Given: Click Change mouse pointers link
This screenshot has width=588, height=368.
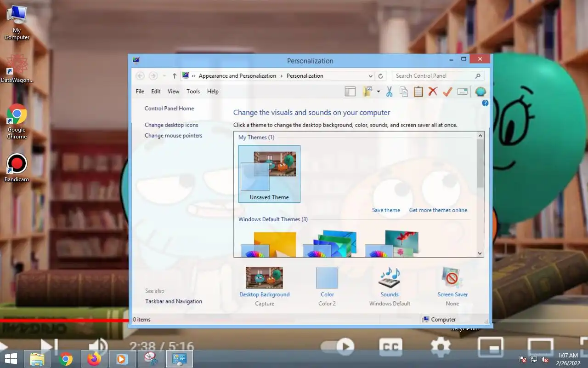Looking at the screenshot, I should [173, 136].
